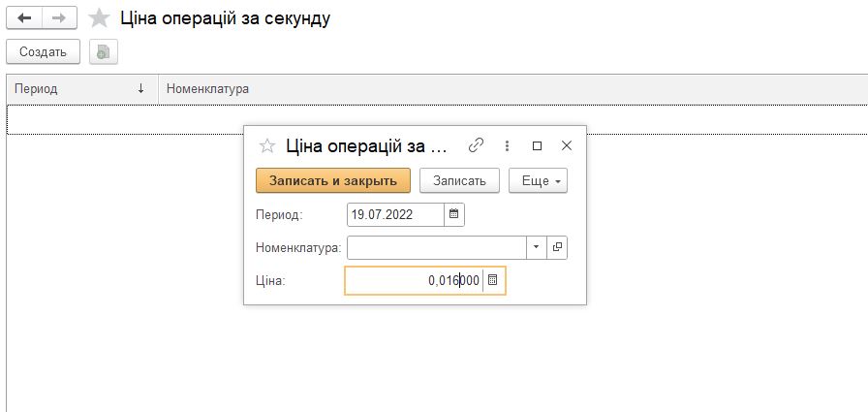Click the Создать button
This screenshot has width=868, height=412.
click(44, 52)
